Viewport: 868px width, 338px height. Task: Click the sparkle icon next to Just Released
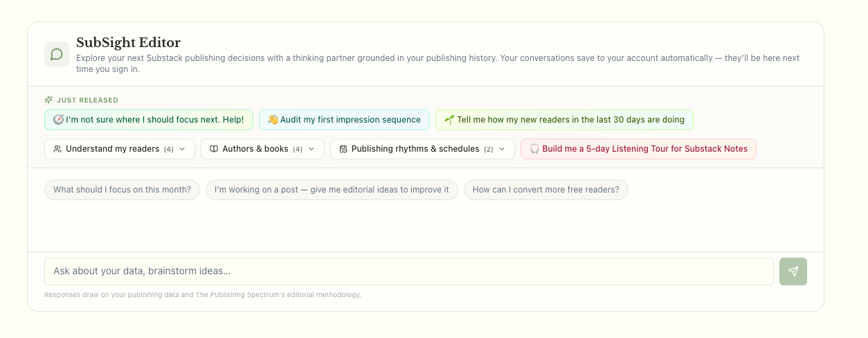click(x=48, y=100)
